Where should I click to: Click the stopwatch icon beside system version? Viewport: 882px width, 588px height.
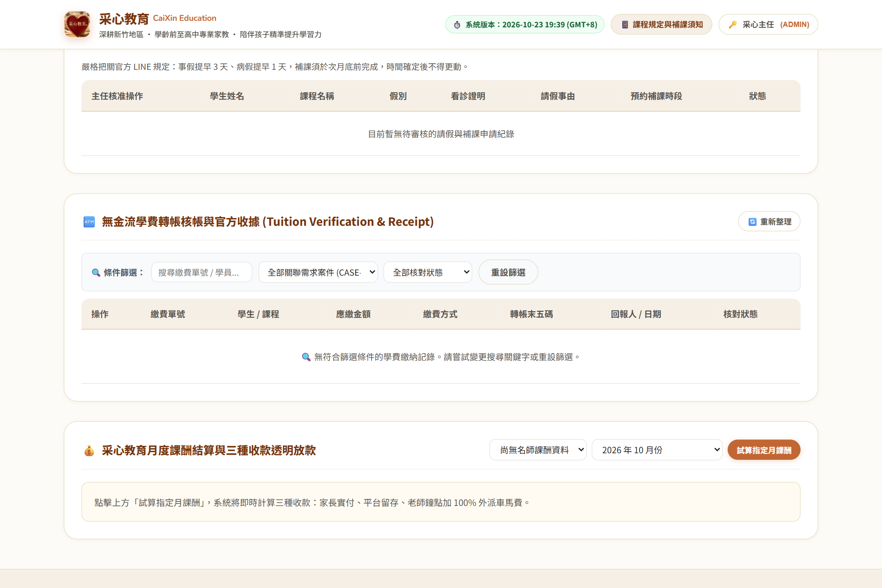(x=457, y=25)
